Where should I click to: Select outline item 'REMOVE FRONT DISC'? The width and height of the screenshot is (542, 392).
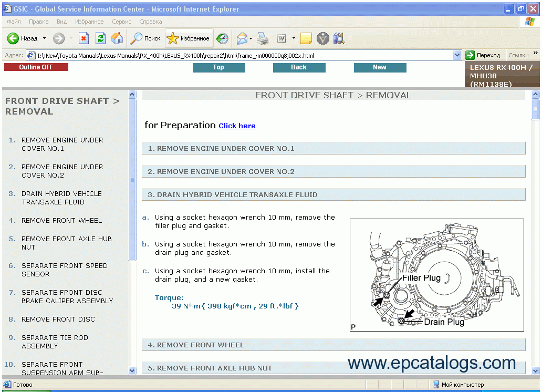(x=58, y=319)
